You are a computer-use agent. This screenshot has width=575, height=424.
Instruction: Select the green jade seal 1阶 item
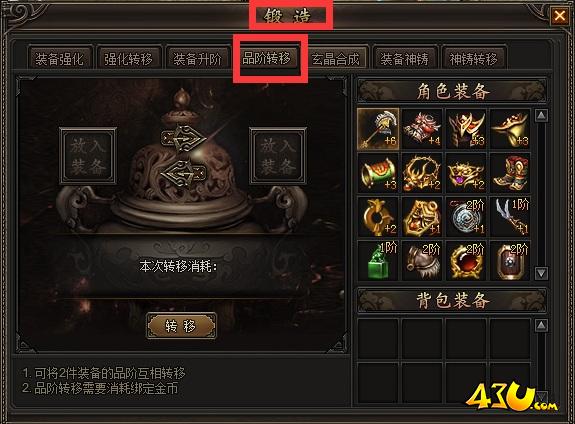(378, 261)
